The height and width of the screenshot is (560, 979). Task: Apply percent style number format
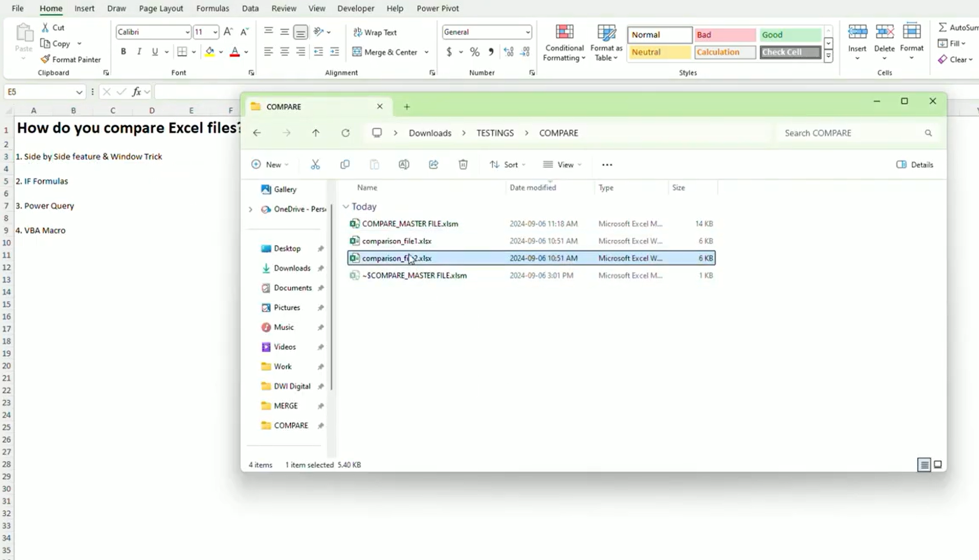(475, 52)
